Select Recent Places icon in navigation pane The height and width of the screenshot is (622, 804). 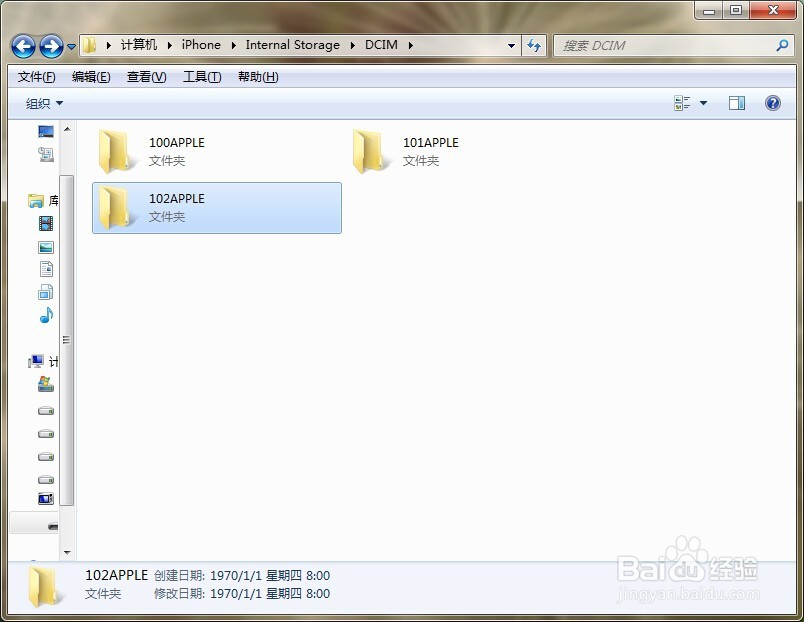click(46, 154)
